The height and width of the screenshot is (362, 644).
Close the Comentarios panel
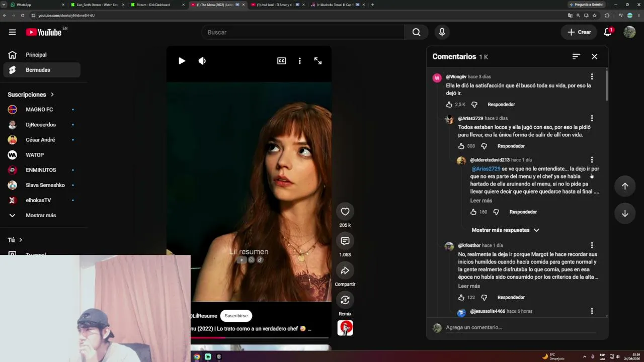tap(594, 56)
